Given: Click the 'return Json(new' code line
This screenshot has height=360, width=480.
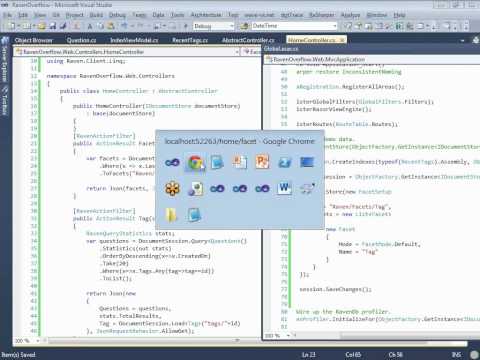Looking at the screenshot, I should tap(111, 293).
